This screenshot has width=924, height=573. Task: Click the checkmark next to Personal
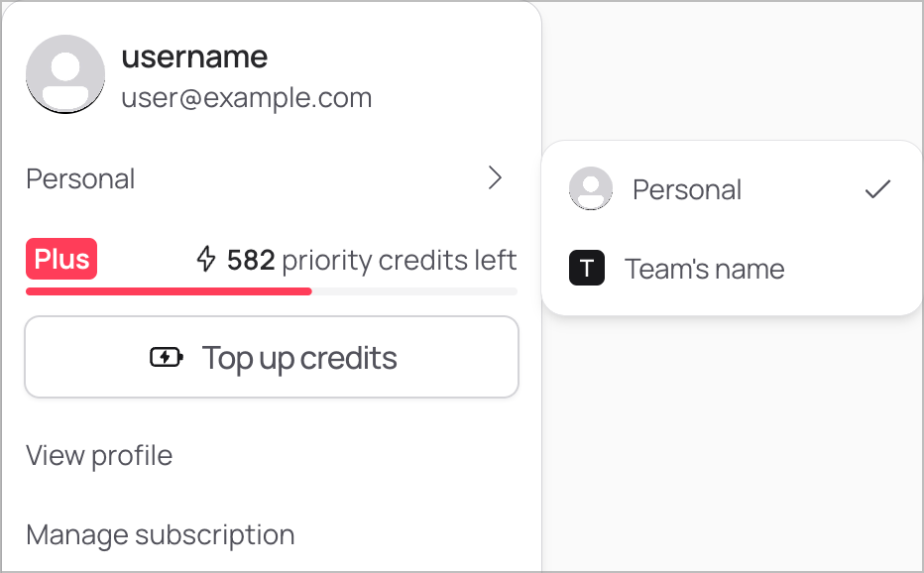(x=877, y=189)
